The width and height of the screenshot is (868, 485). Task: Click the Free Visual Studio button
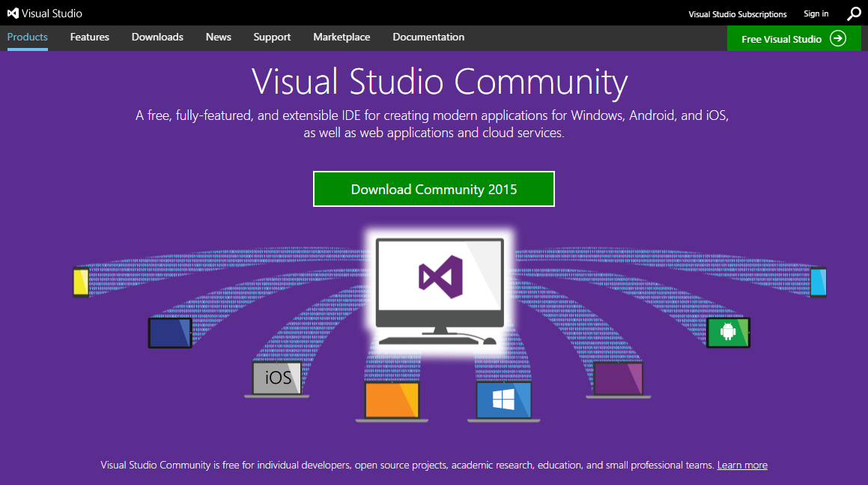(794, 38)
